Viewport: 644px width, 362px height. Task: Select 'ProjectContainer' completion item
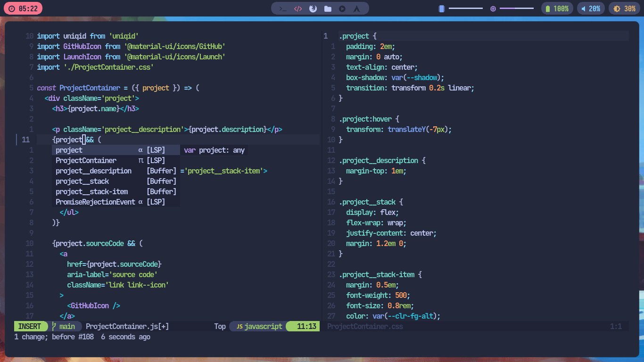[116, 160]
